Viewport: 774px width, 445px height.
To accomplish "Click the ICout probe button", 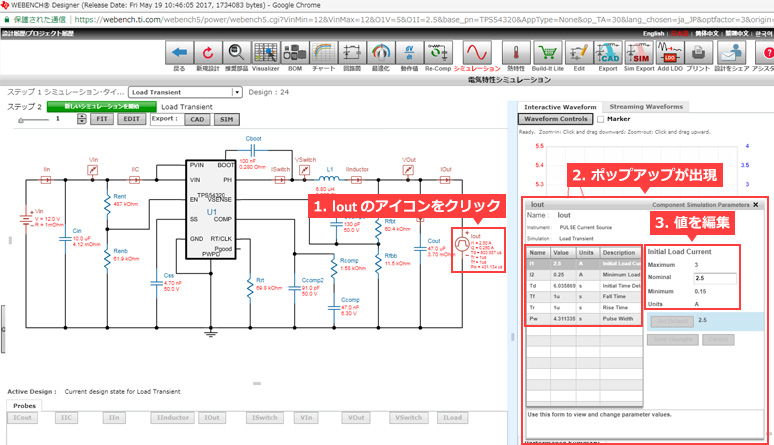I will [22, 418].
